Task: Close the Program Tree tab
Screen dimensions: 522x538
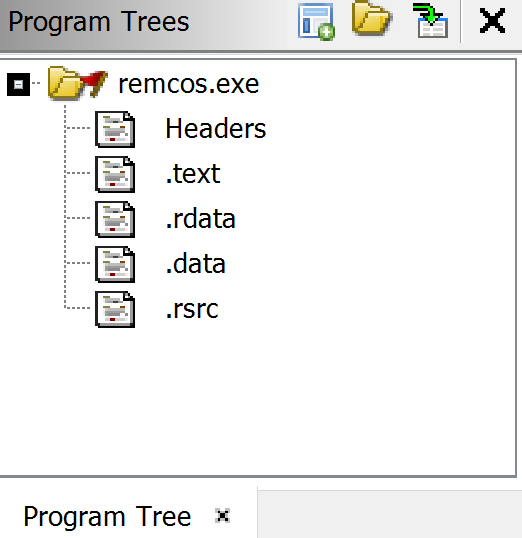Action: pos(222,516)
